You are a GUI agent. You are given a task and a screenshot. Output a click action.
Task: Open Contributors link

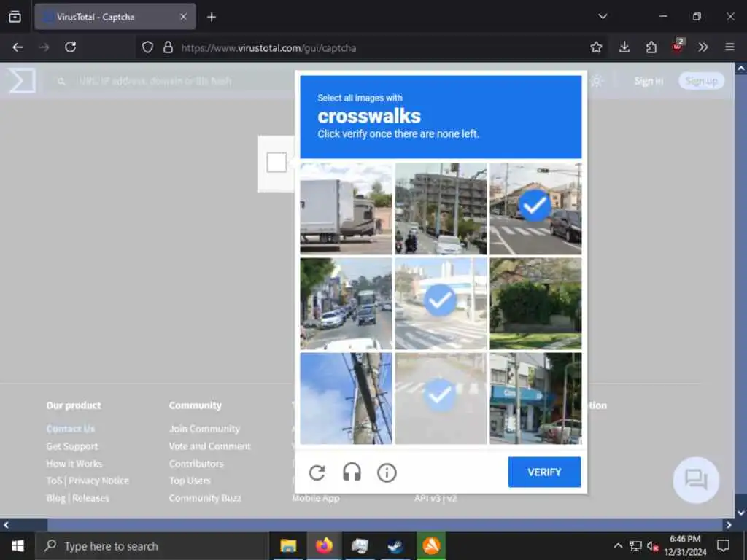point(196,463)
